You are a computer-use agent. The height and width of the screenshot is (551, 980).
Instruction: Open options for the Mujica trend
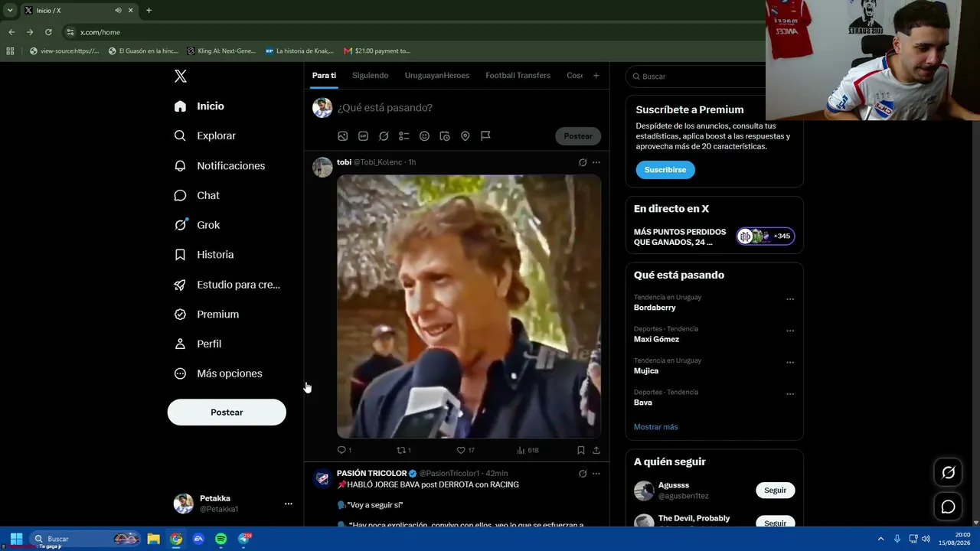(790, 363)
